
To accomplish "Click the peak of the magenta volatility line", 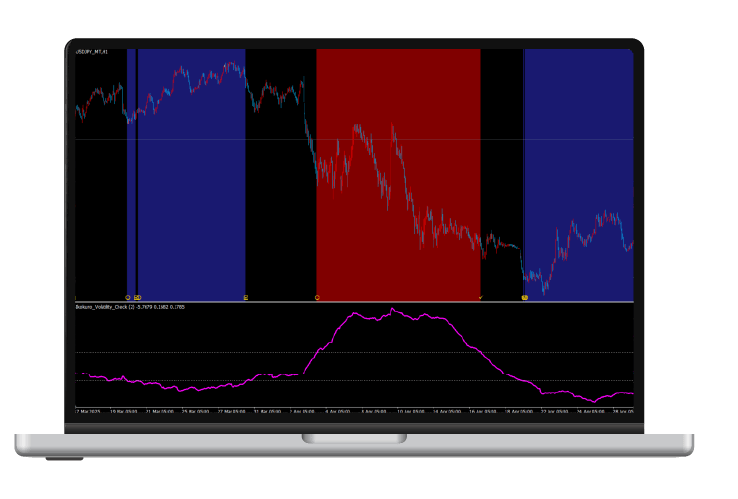I will [x=393, y=309].
